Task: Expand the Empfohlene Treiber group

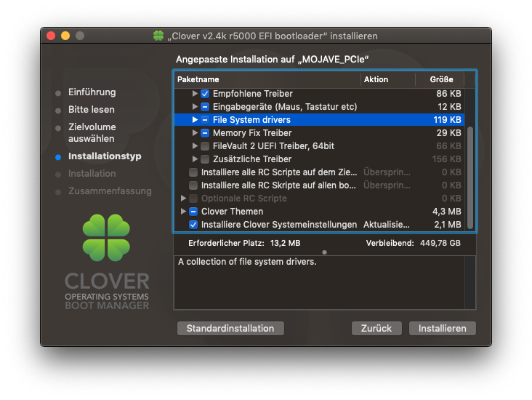Action: [195, 93]
